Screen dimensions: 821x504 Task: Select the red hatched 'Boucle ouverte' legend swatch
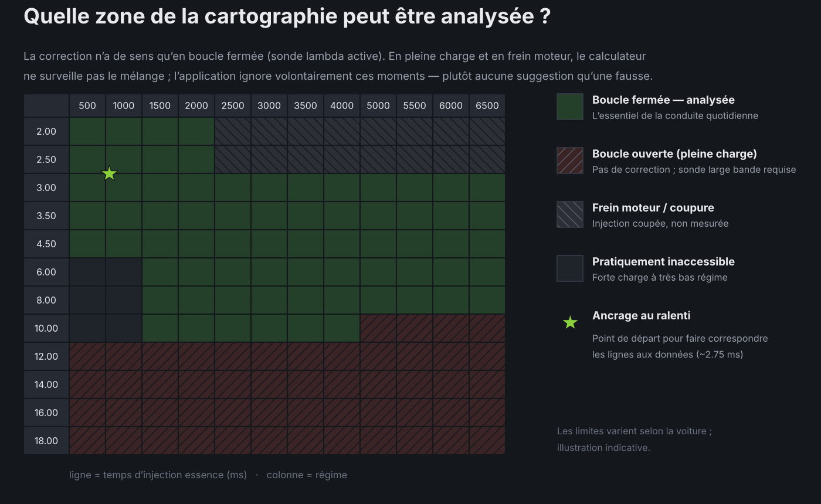click(x=570, y=161)
